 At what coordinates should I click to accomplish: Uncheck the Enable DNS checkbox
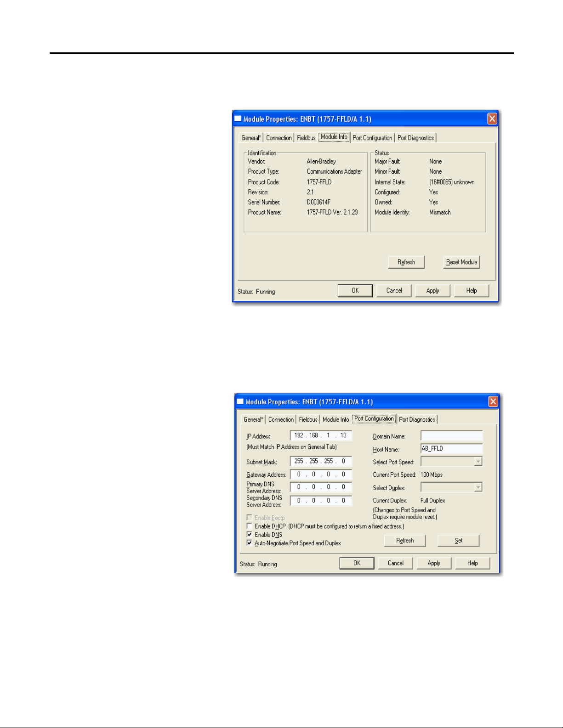(250, 535)
